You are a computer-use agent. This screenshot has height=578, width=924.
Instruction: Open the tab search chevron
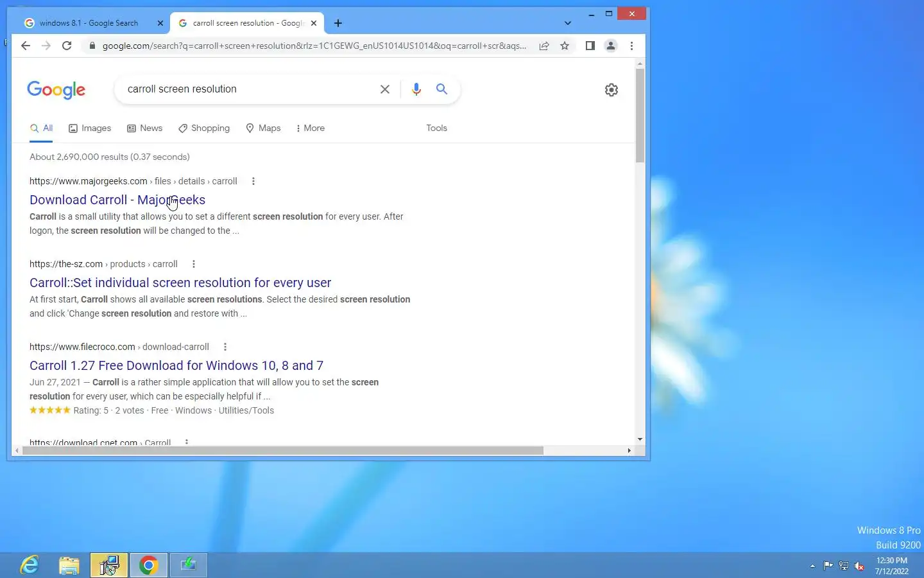[568, 23]
